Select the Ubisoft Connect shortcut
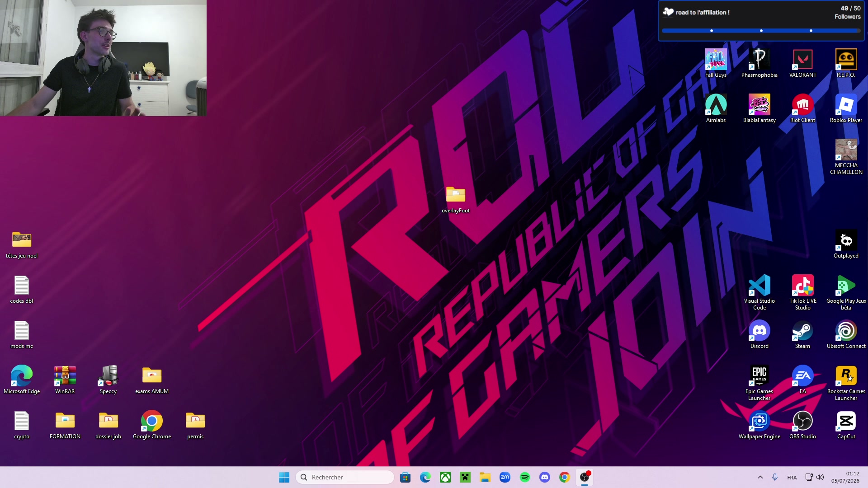This screenshot has height=488, width=868. tap(846, 335)
